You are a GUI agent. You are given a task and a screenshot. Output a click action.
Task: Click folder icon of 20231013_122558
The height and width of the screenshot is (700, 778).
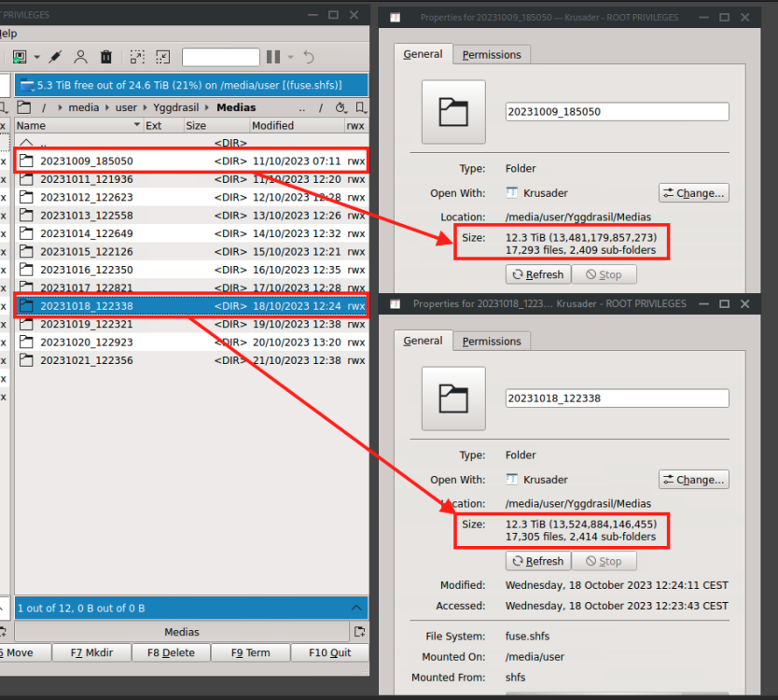26,216
